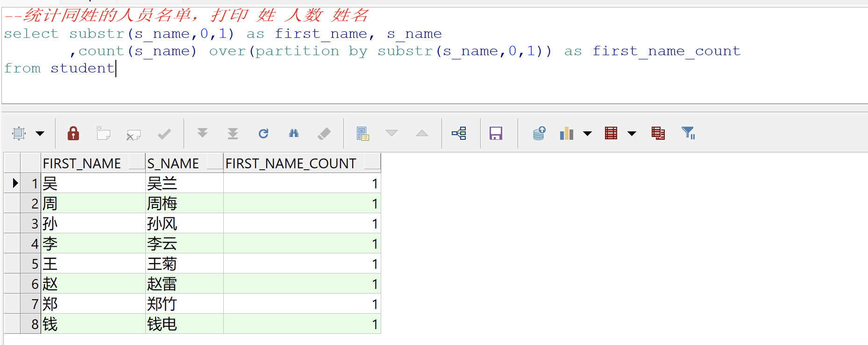Go to the previous record arrow

click(422, 133)
